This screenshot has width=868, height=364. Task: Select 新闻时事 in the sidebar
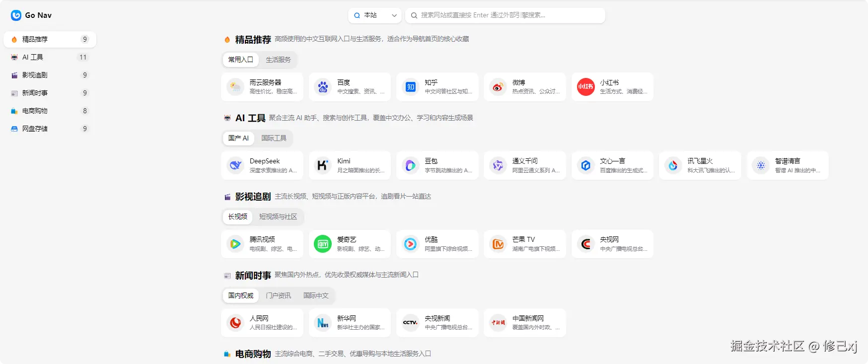[50, 93]
